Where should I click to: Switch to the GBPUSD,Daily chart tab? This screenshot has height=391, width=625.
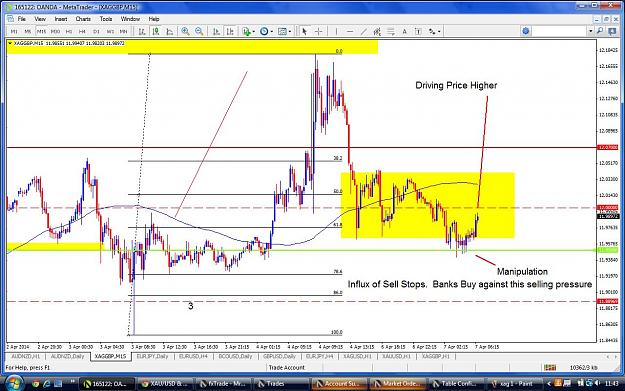pyautogui.click(x=279, y=356)
